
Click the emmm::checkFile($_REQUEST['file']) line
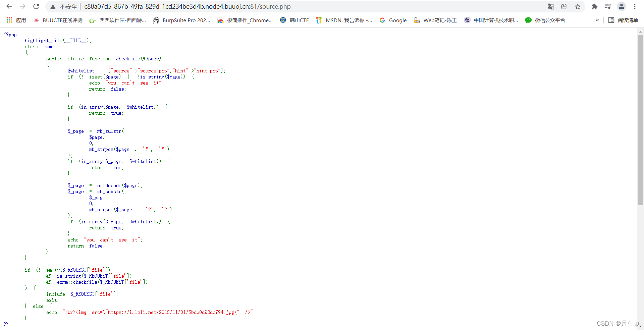point(97,282)
